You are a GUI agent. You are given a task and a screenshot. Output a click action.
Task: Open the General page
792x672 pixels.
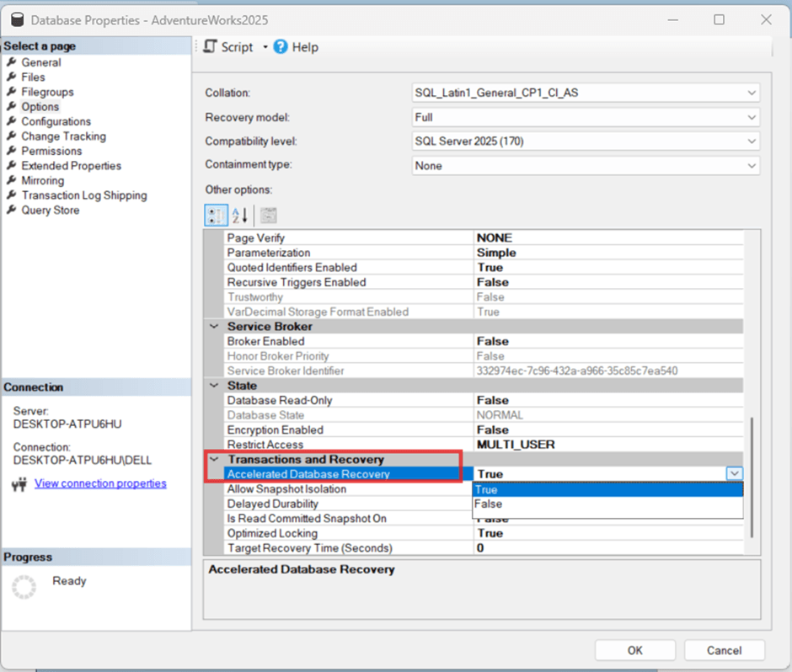click(x=41, y=62)
